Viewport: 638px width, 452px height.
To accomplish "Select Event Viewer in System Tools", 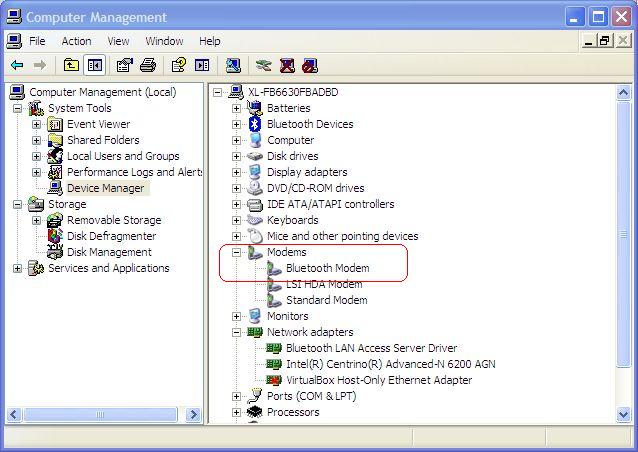I will pos(98,124).
